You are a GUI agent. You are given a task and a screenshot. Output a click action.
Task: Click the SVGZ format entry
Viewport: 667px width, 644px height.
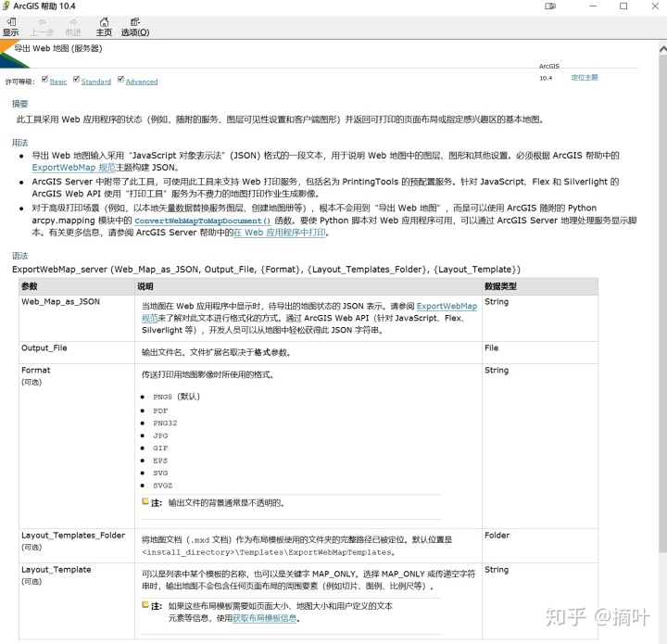pos(163,486)
